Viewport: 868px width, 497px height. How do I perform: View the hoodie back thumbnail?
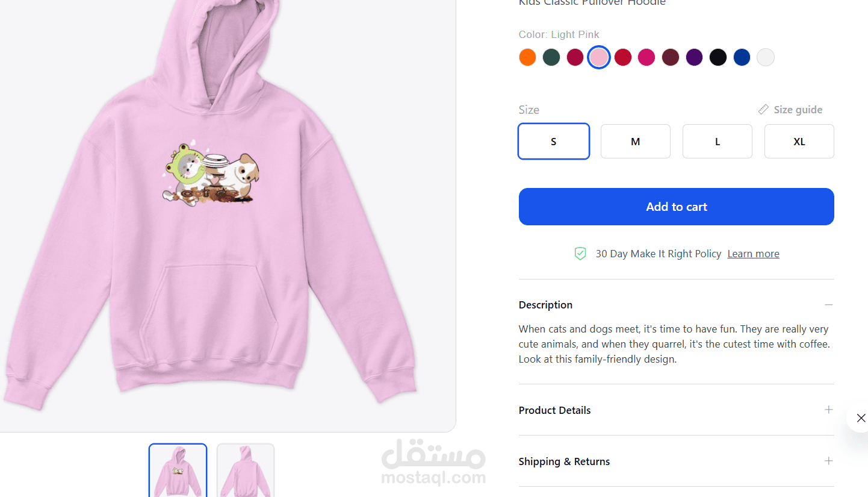(246, 470)
